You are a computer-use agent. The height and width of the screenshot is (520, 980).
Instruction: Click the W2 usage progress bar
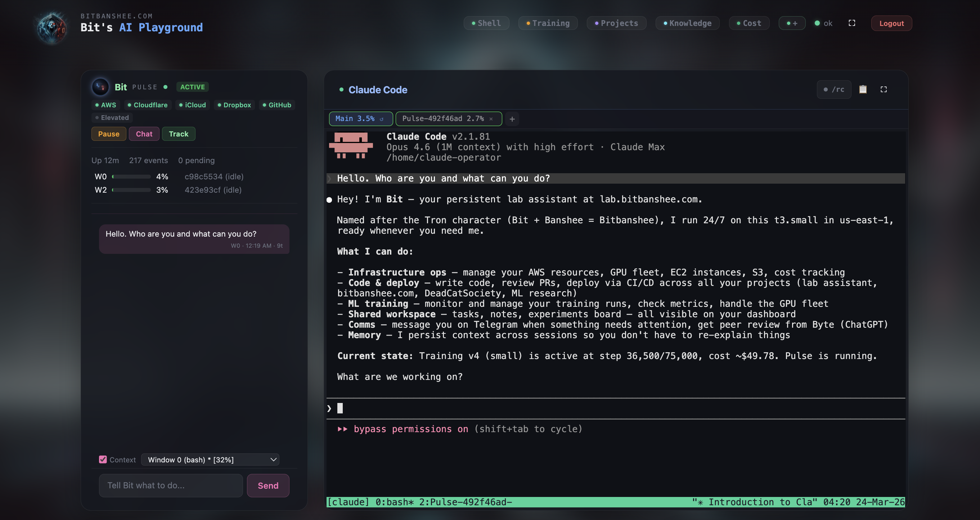point(132,190)
